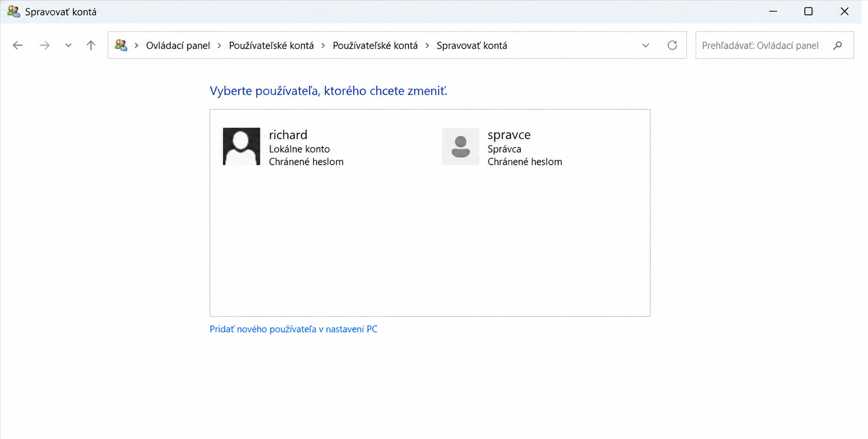This screenshot has height=439, width=868.
Task: Expand chevron after first Používateľské kontá
Action: pos(323,45)
